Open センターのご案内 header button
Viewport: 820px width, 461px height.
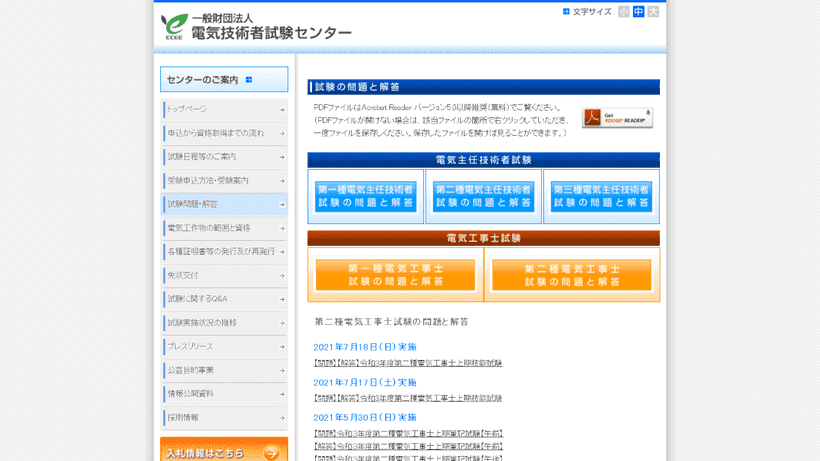(x=224, y=79)
